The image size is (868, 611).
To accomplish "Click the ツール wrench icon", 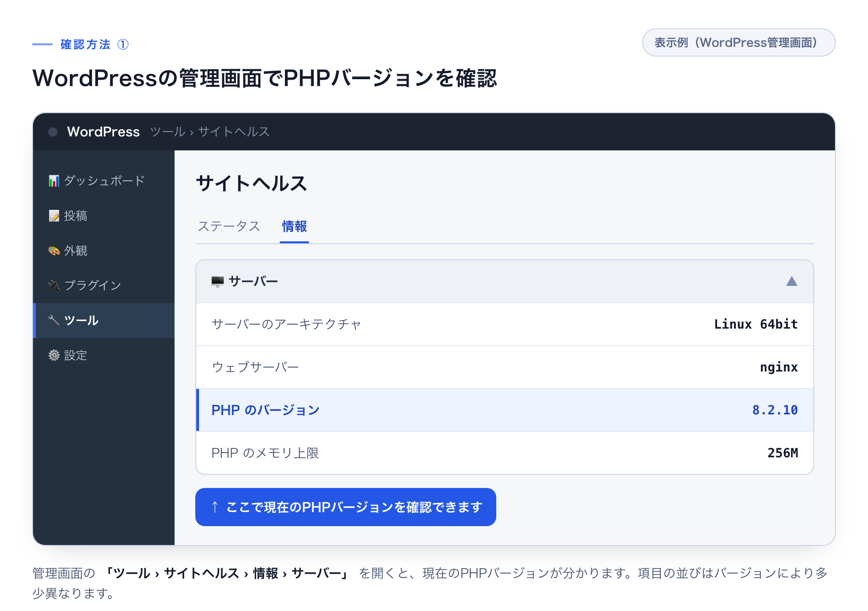I will click(x=54, y=321).
